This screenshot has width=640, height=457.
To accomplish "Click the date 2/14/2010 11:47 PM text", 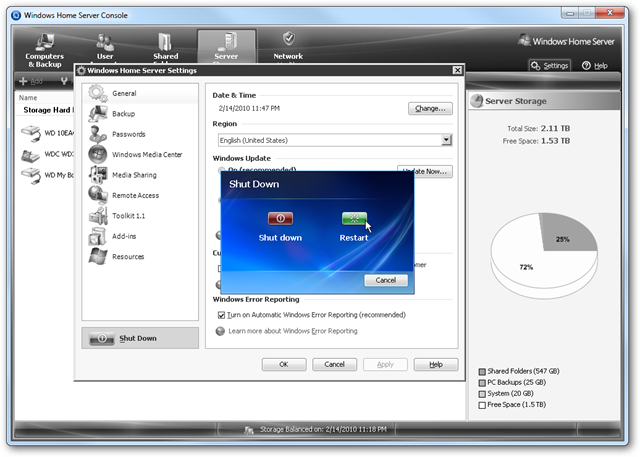I will tap(249, 109).
